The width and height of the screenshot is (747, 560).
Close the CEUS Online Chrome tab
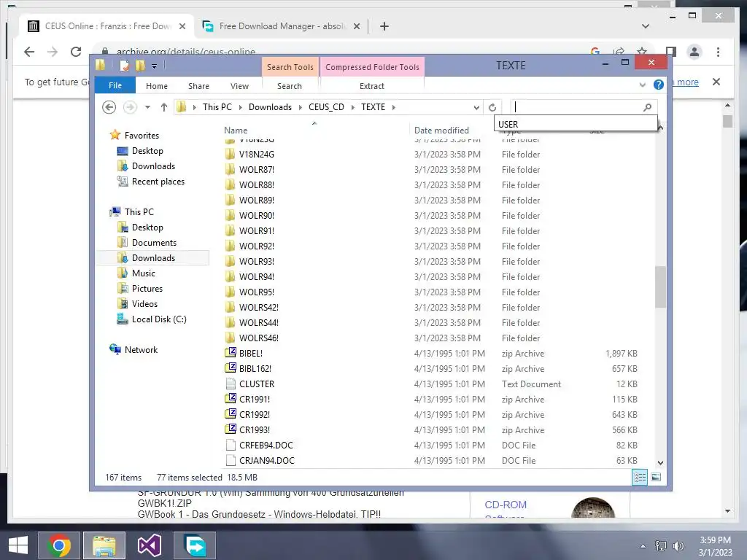tap(182, 26)
